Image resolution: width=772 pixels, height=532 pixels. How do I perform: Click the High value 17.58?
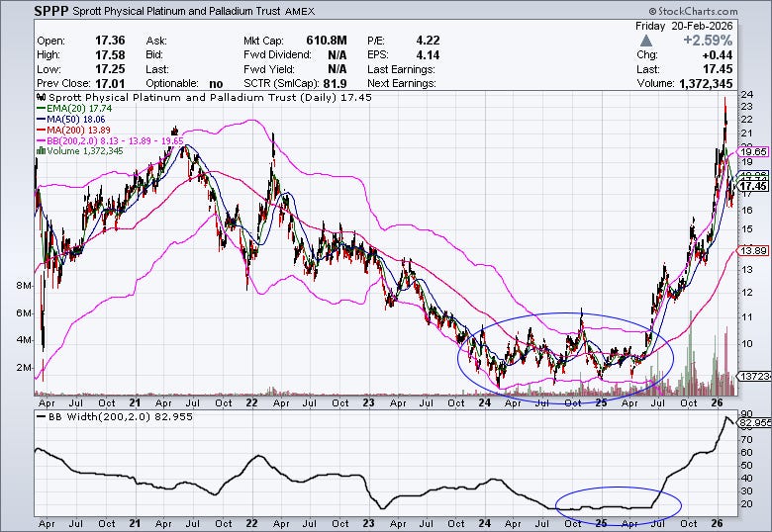point(110,54)
